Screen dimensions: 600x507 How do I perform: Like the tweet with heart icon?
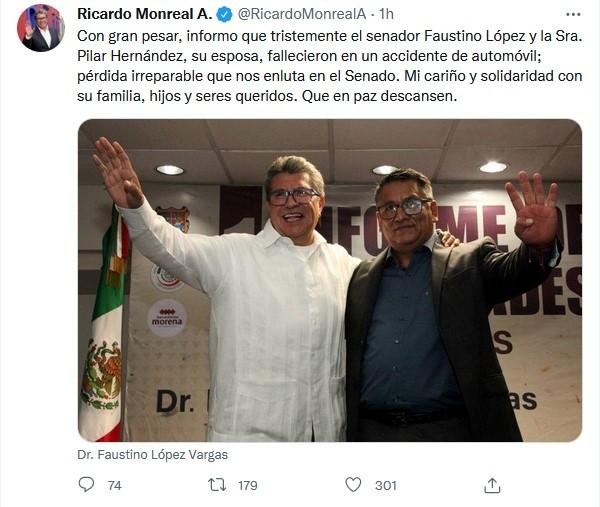point(353,485)
